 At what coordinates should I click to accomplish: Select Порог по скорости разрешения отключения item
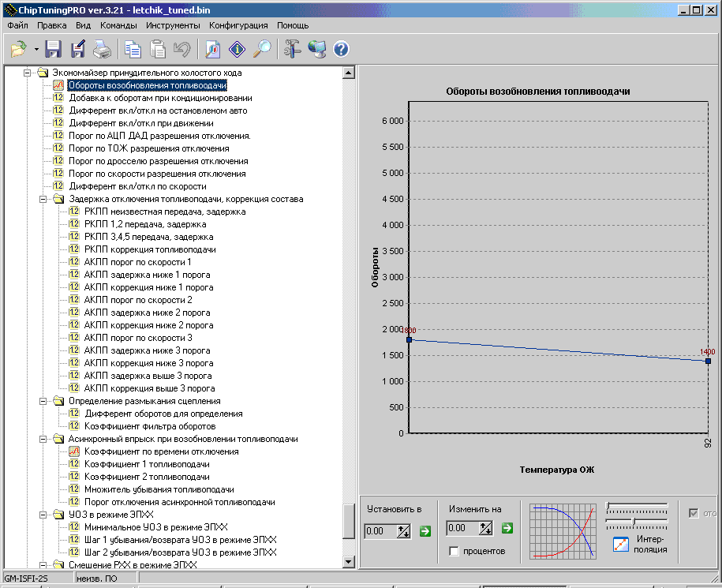(157, 174)
